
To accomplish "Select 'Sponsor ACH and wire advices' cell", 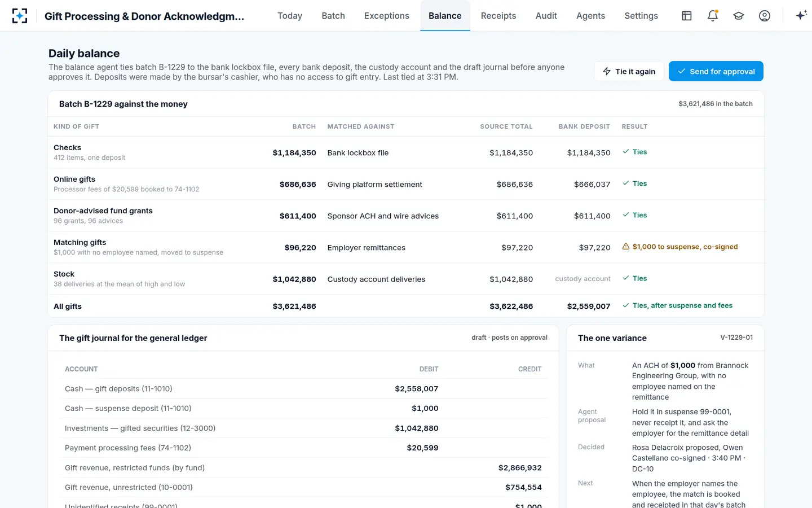I will pos(383,216).
